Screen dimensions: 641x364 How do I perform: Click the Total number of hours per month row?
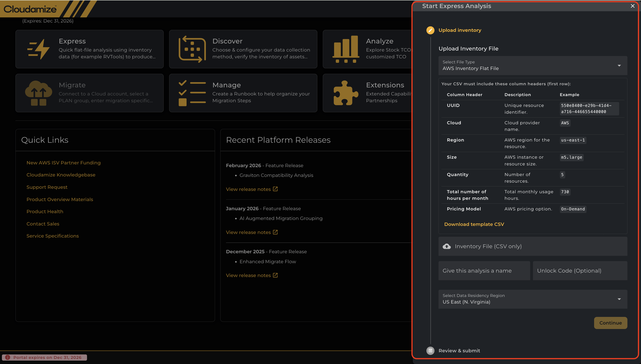(x=533, y=195)
